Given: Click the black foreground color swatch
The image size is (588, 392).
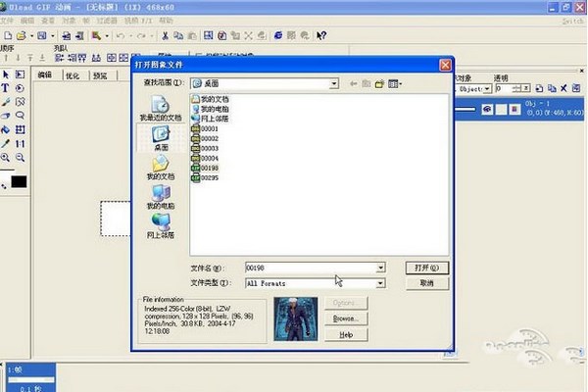Looking at the screenshot, I should pyautogui.click(x=19, y=181).
